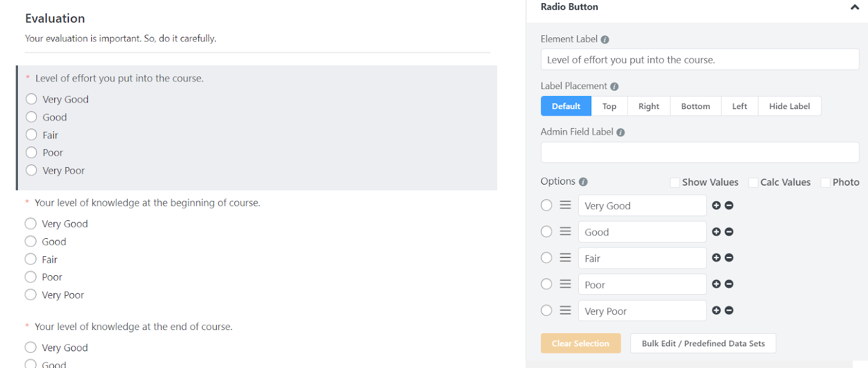The width and height of the screenshot is (868, 368).
Task: Remove the Good option row
Action: point(729,232)
